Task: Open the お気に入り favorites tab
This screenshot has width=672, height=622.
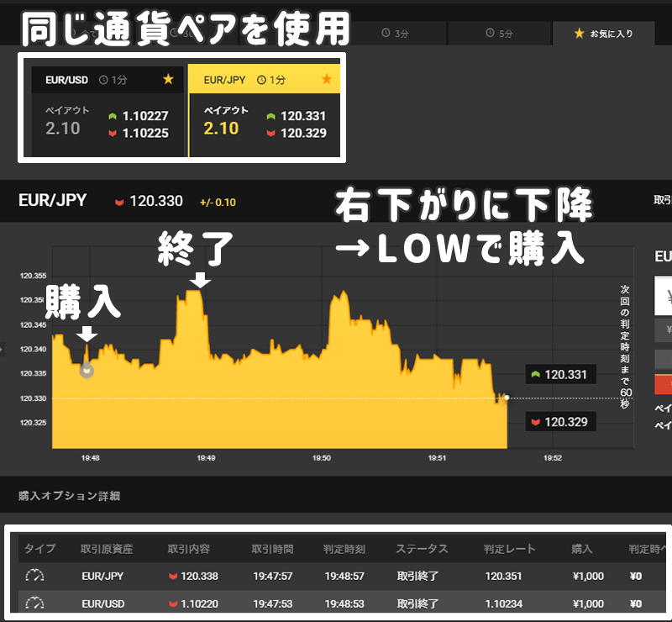Action: point(603,33)
